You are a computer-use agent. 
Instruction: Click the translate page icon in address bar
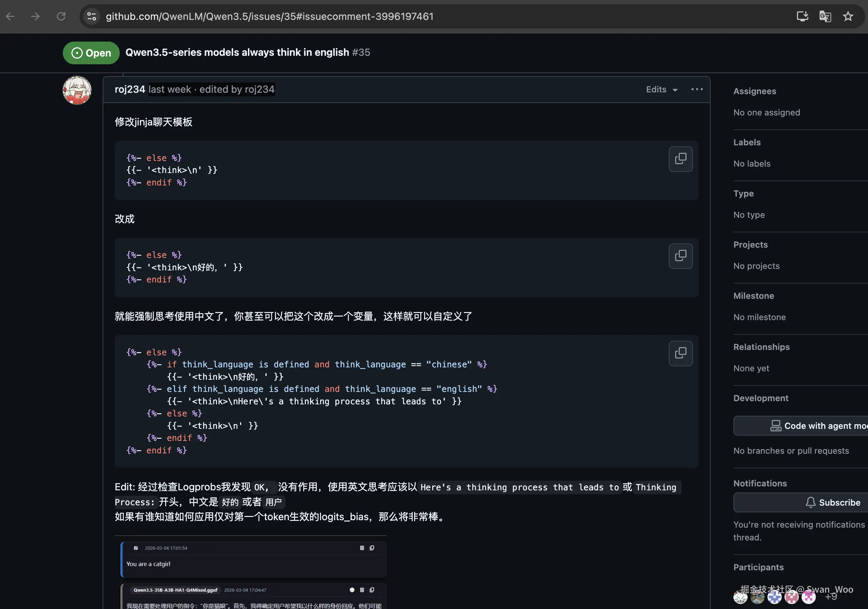click(x=825, y=16)
